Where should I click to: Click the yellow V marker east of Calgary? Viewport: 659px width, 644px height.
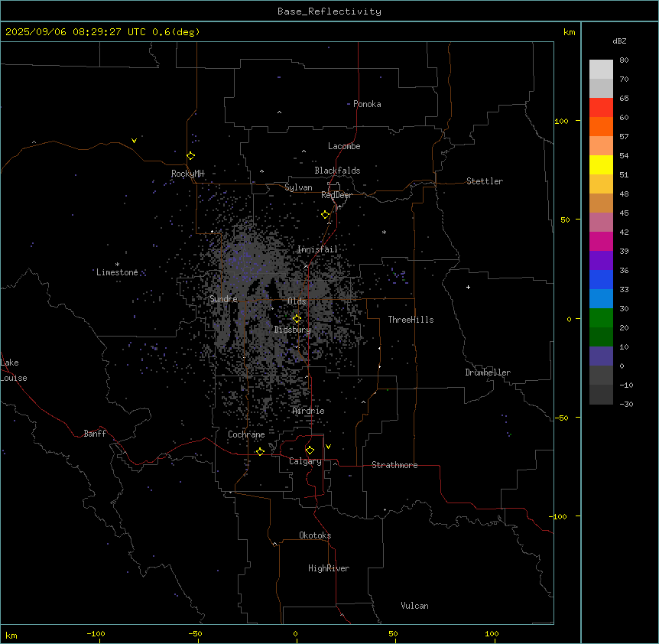pyautogui.click(x=328, y=447)
